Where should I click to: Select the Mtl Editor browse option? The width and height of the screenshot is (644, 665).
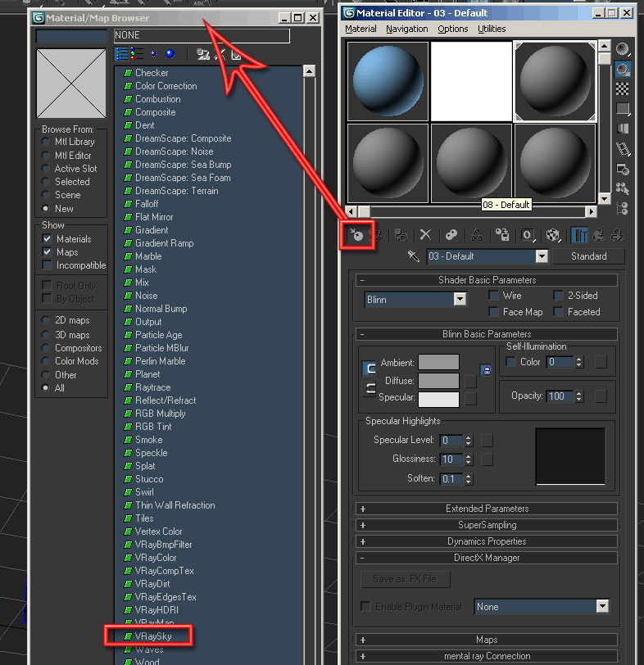45,156
